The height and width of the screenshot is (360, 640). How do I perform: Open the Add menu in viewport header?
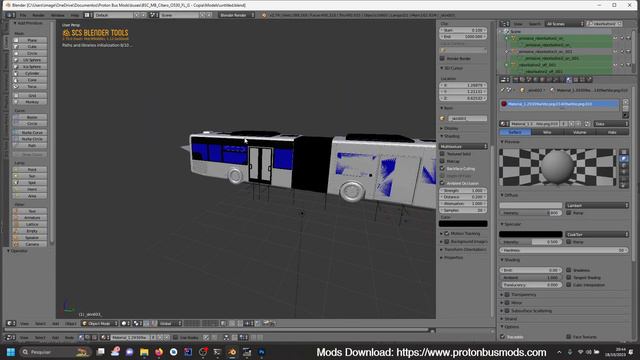tap(56, 324)
